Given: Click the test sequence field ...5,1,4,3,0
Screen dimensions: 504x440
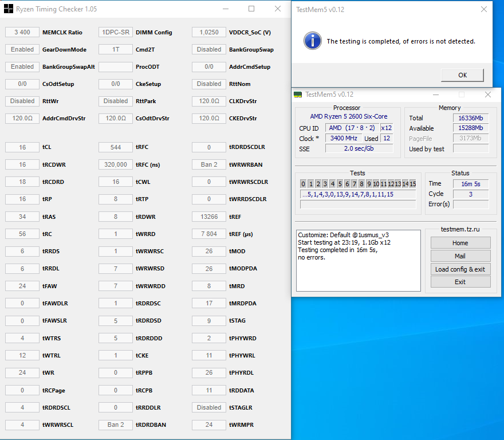Looking at the screenshot, I should 358,194.
